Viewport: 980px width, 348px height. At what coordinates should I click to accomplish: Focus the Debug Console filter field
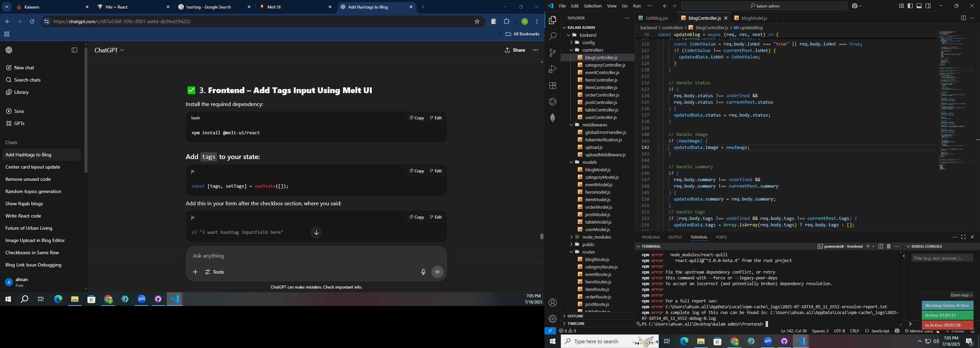pos(942,258)
